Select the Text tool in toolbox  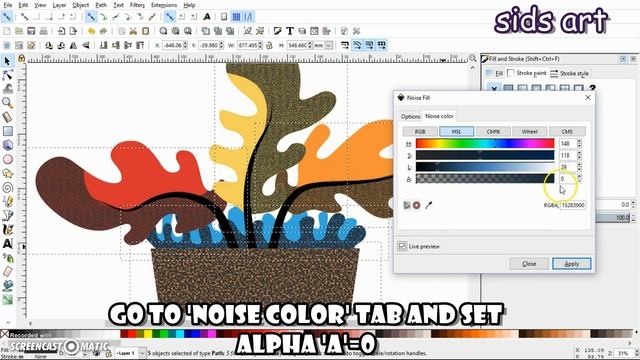[x=7, y=244]
